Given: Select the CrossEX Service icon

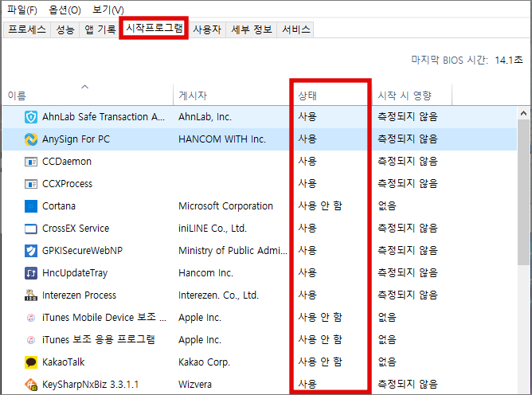Looking at the screenshot, I should 31,229.
